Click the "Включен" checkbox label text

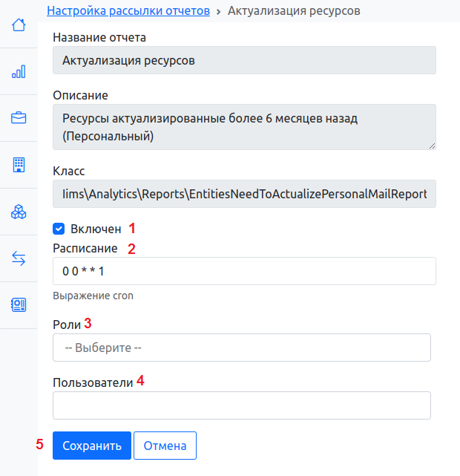pyautogui.click(x=96, y=229)
